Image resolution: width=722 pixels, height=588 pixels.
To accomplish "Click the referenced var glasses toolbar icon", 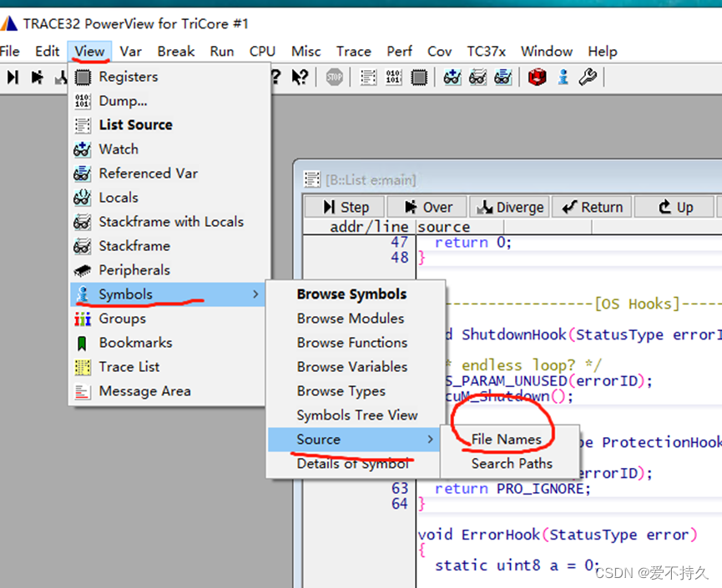I will 502,77.
